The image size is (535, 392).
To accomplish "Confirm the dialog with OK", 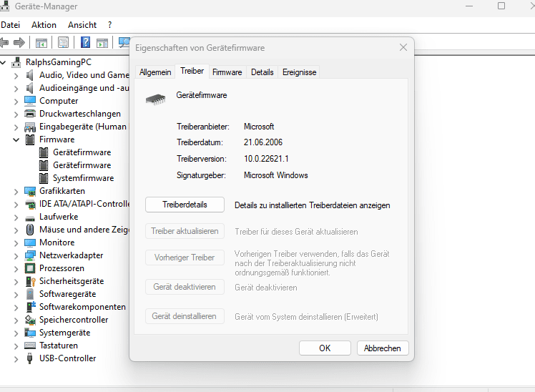I will point(325,348).
